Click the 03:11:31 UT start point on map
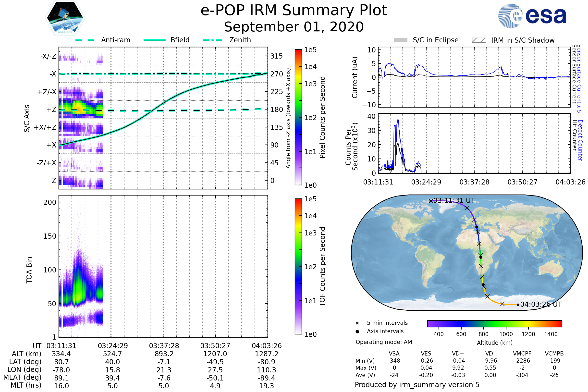588x392 pixels. point(431,201)
